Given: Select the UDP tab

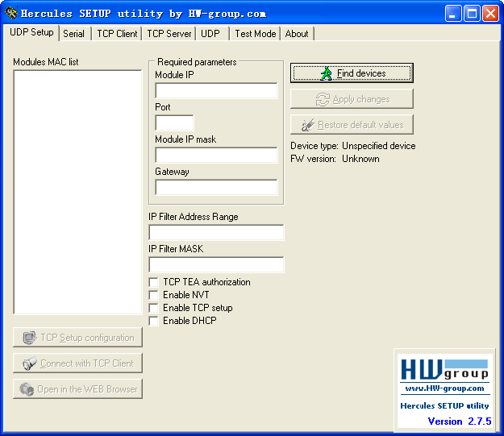Looking at the screenshot, I should [210, 34].
